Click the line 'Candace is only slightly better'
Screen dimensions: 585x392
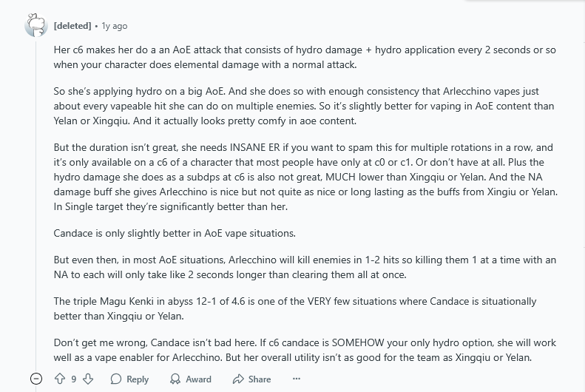(175, 233)
